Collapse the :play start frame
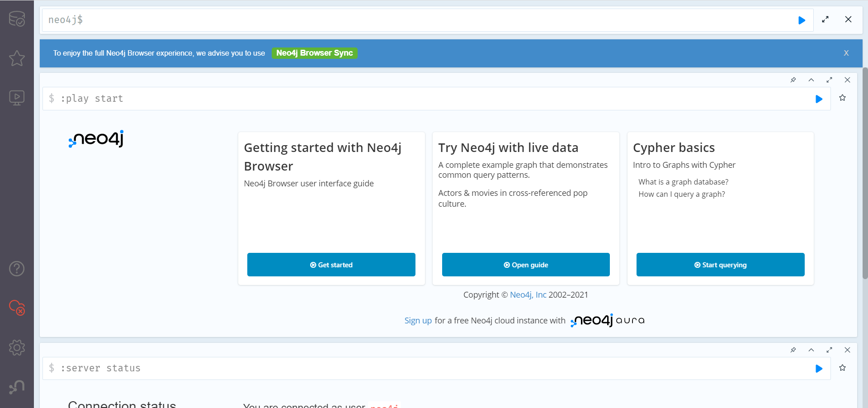The image size is (868, 408). pos(811,80)
